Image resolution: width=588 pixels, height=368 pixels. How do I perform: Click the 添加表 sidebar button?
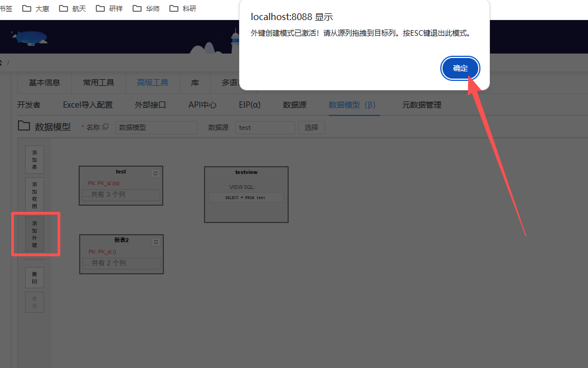tap(35, 160)
